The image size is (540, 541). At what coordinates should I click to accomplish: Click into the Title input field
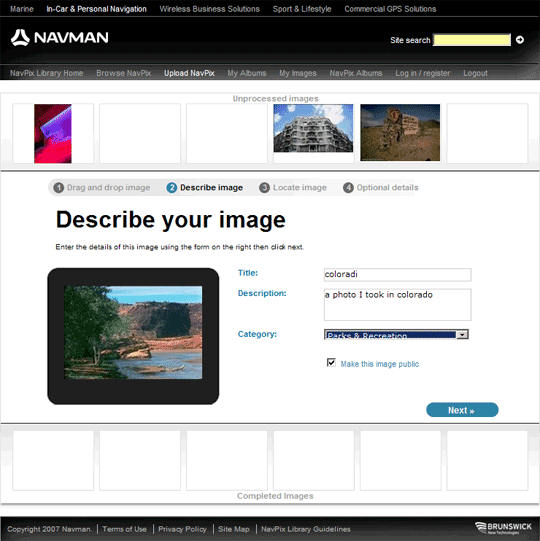coord(397,275)
